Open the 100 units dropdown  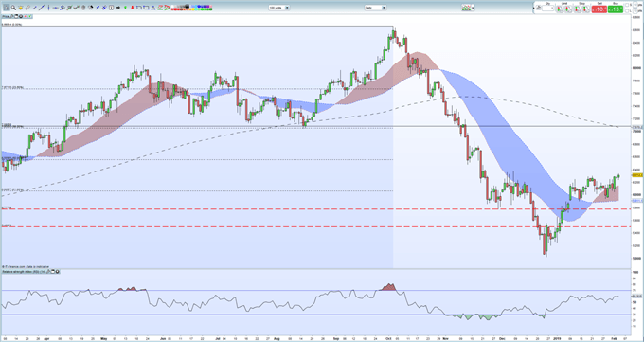tap(278, 8)
